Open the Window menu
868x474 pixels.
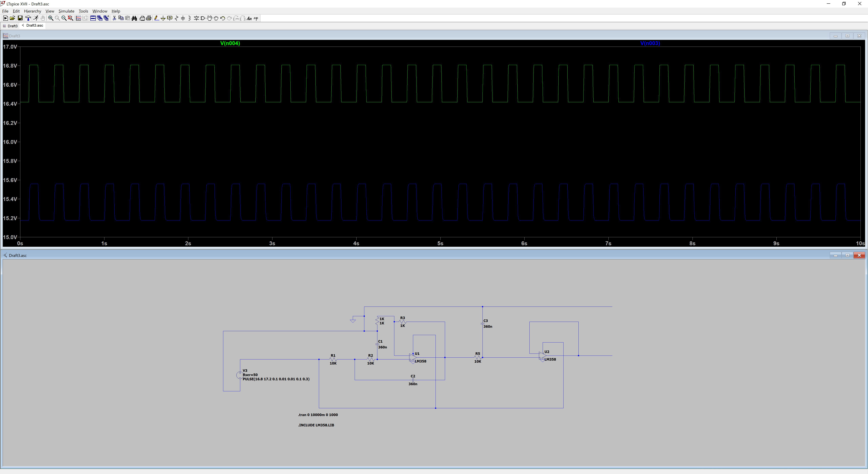[100, 11]
